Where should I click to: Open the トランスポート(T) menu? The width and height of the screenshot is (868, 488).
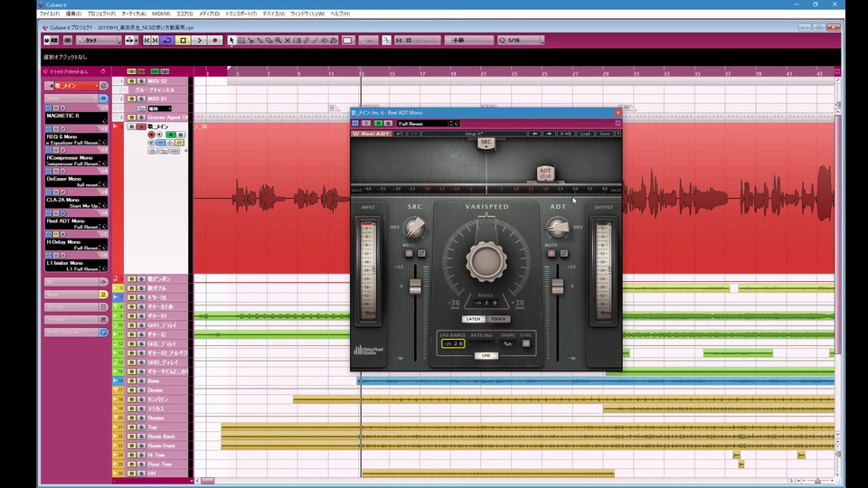click(x=241, y=14)
